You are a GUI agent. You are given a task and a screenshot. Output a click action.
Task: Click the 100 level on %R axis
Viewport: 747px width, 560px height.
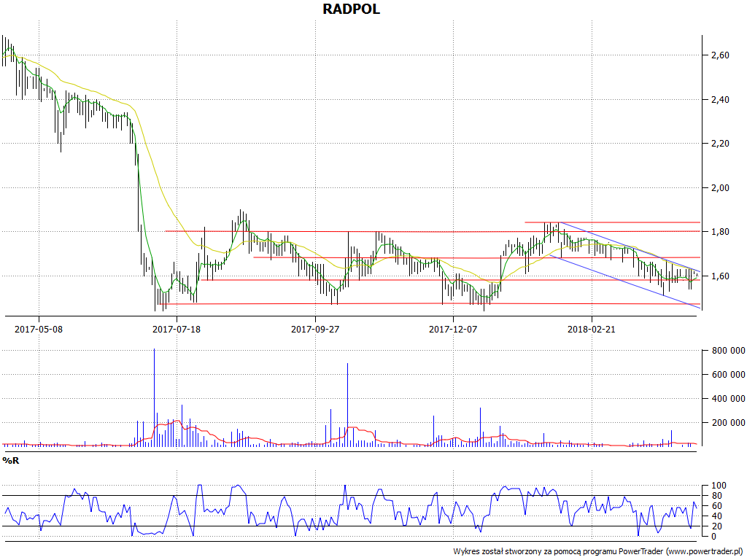coord(719,486)
